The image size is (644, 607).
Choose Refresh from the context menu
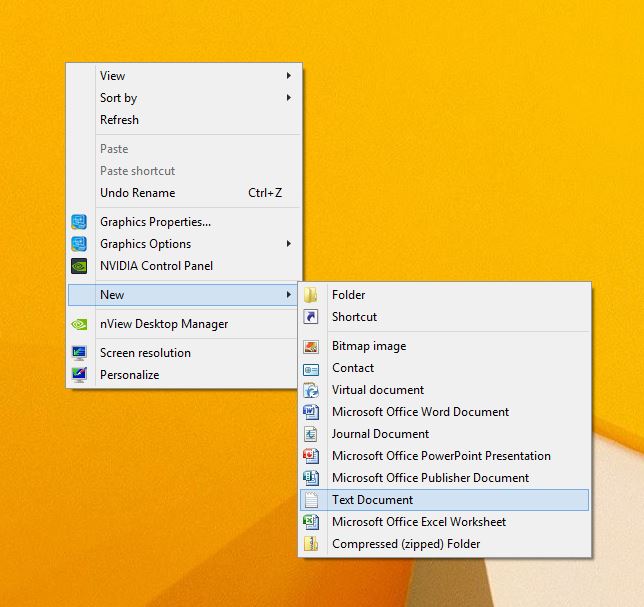click(x=184, y=120)
